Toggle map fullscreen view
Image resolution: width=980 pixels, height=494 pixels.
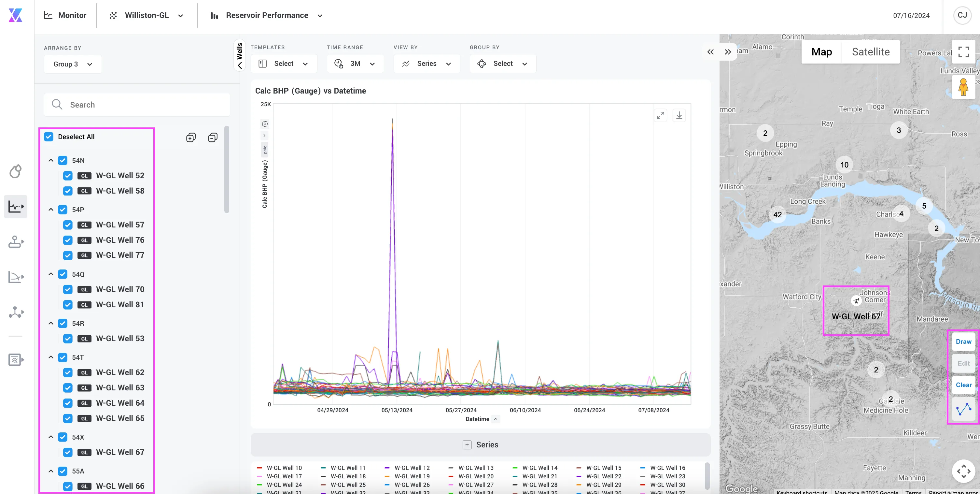963,52
